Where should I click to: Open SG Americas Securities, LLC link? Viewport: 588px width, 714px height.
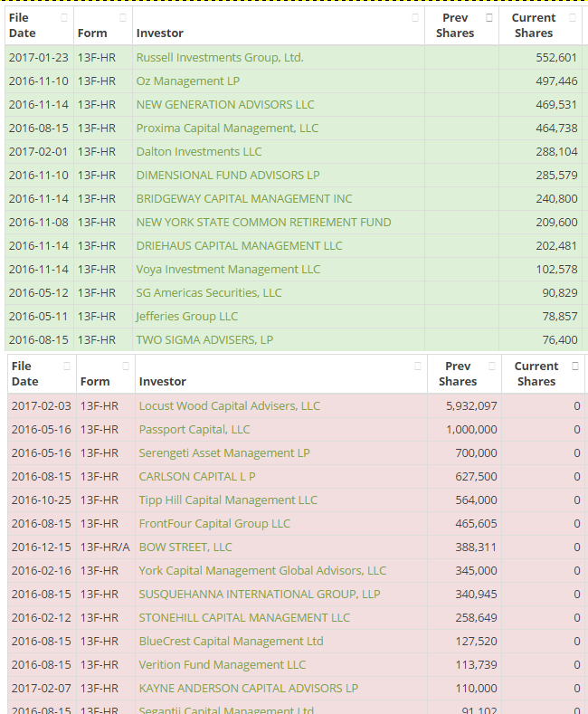[209, 293]
